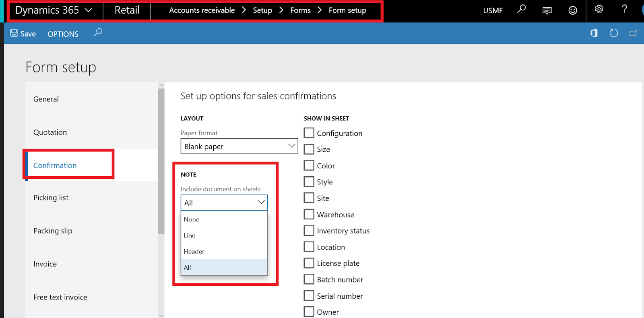Open the messages icon in top bar
Viewport: 644px width, 318px height.
tap(547, 10)
